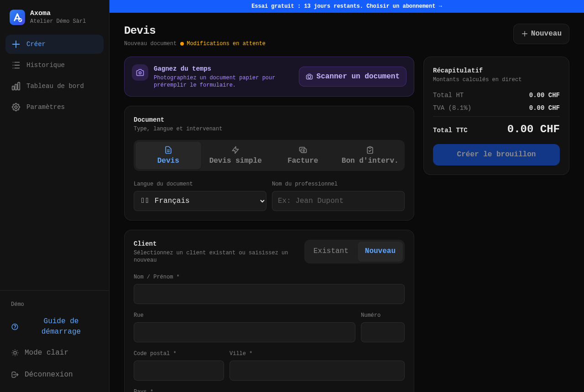Focus the Nom du professionnel field
The image size is (584, 392).
pyautogui.click(x=338, y=201)
